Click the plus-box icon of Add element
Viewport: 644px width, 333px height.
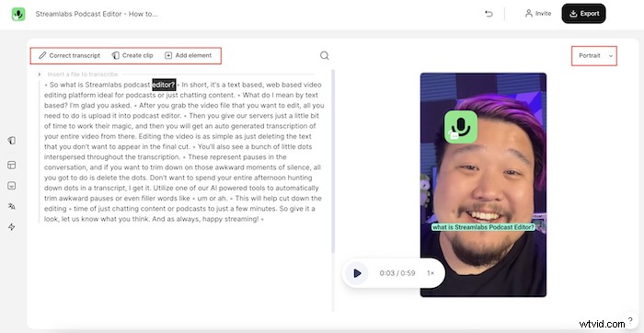(168, 55)
